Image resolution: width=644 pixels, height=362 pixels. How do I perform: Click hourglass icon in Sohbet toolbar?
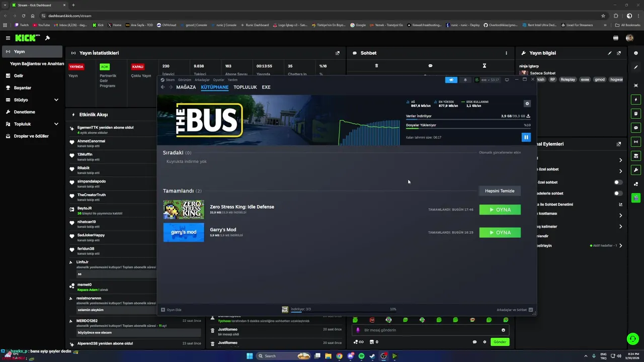pos(485,65)
